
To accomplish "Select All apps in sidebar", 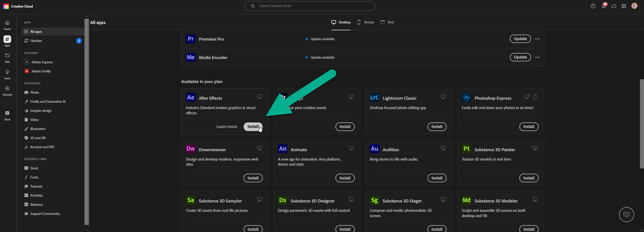I will pos(53,32).
